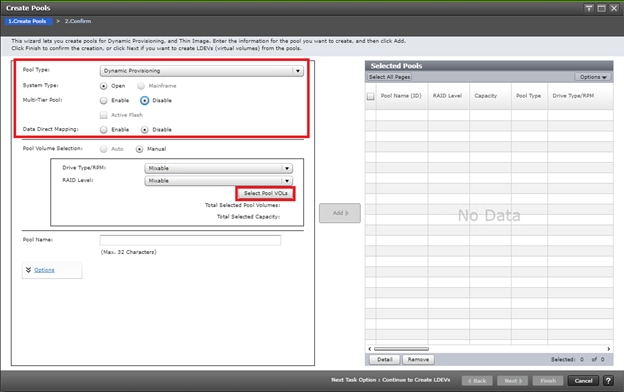Open the Drive Type/RPM dropdown
This screenshot has height=392, width=624.
[x=218, y=168]
